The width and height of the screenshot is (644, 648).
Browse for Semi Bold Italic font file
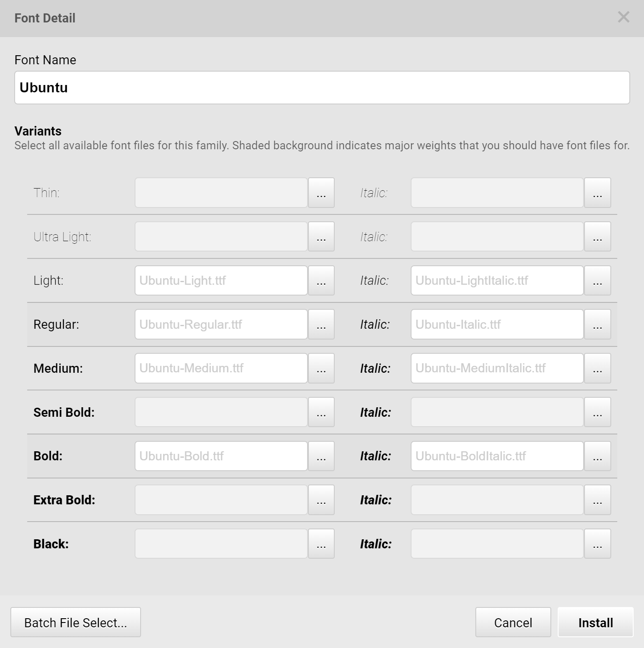(x=597, y=412)
